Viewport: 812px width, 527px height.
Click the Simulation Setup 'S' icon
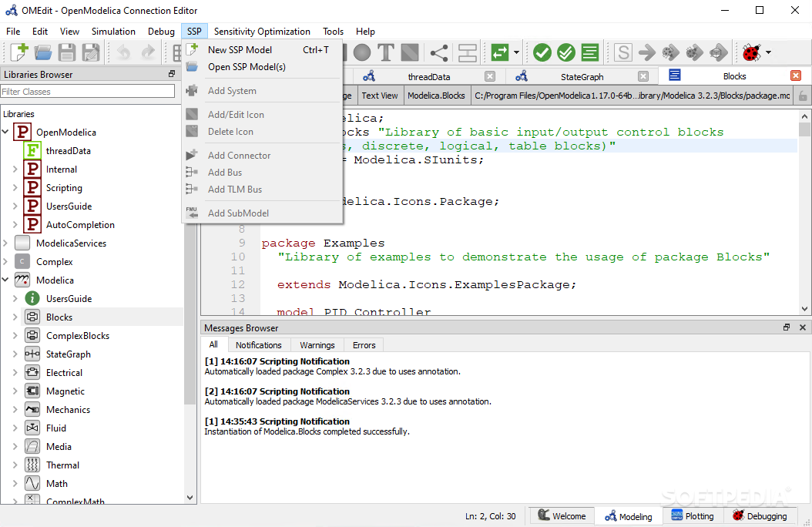pyautogui.click(x=623, y=52)
